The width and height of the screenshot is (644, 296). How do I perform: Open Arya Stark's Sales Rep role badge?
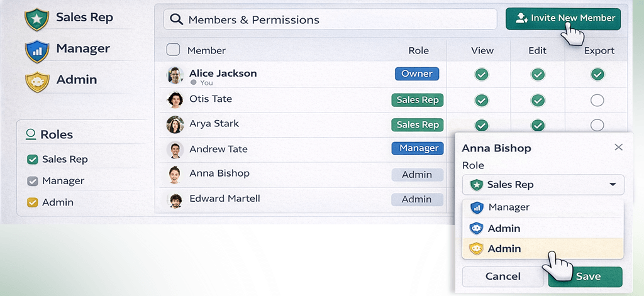click(x=418, y=124)
